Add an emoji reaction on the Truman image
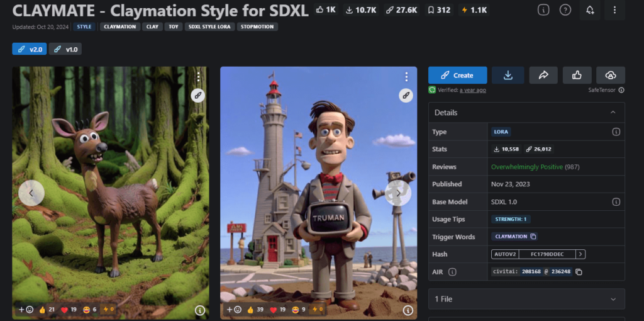This screenshot has height=321, width=644. coord(234,310)
